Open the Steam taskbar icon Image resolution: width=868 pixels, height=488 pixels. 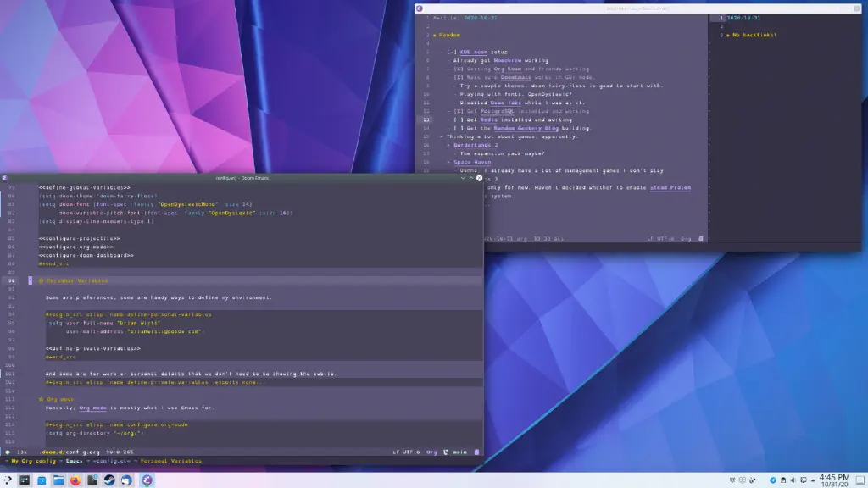109,480
